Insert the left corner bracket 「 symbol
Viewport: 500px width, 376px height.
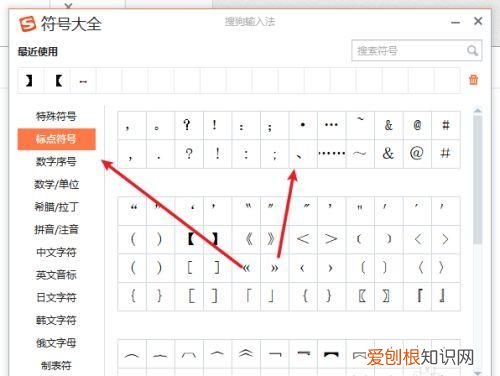click(x=246, y=296)
